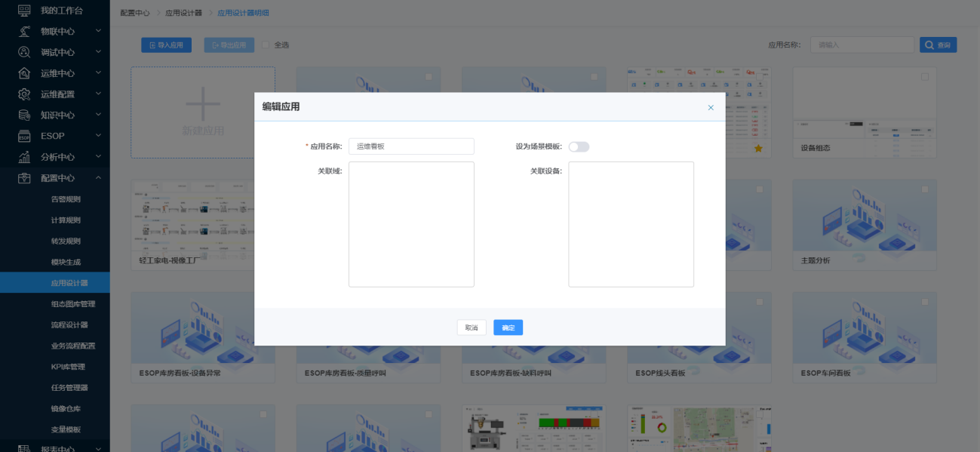
Task: Click the 物联中心 sidebar icon
Action: click(x=24, y=32)
